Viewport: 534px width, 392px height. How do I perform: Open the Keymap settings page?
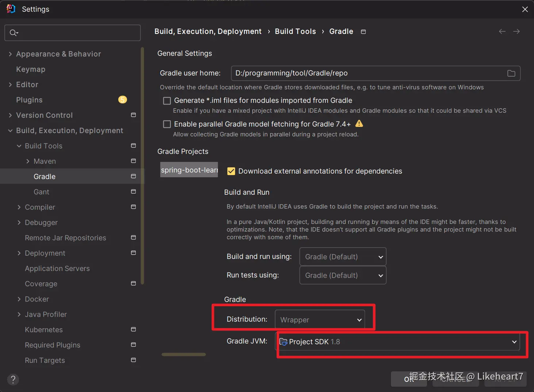(x=31, y=69)
